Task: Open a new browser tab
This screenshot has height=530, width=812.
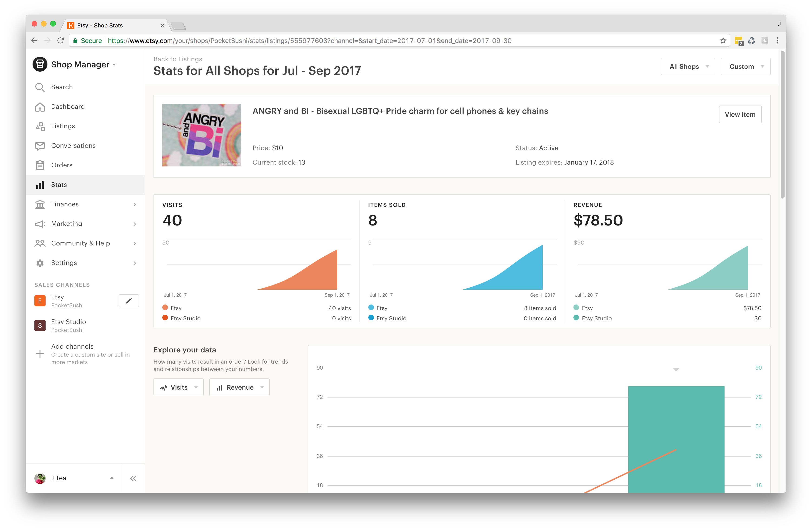Action: click(178, 26)
